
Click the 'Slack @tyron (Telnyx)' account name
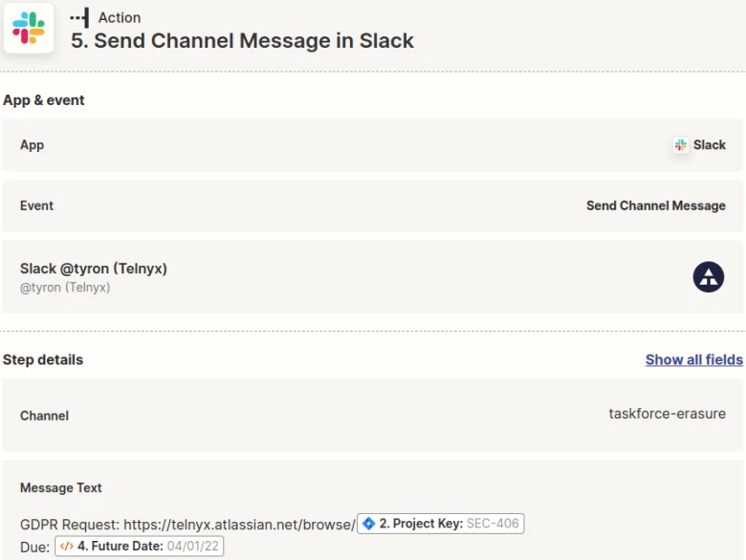point(94,269)
